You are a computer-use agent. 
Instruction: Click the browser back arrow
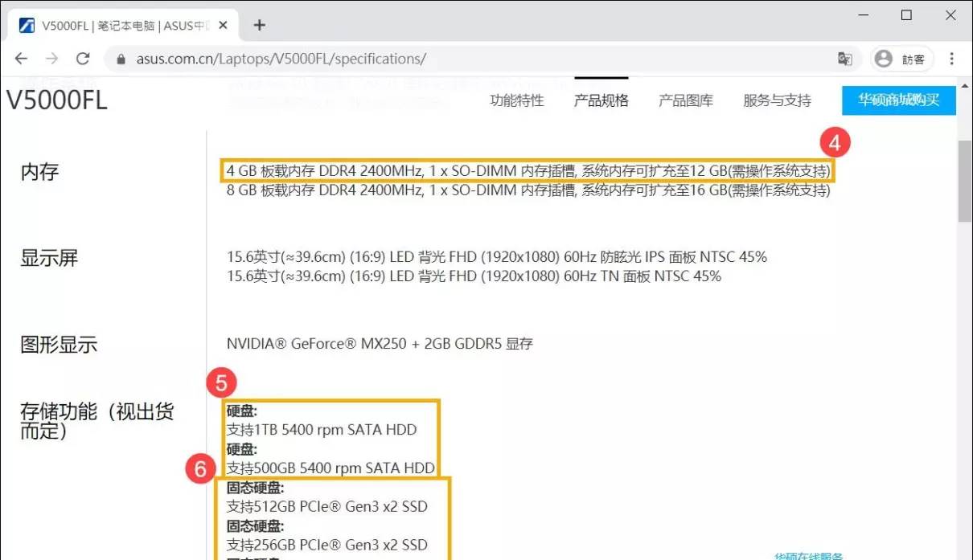click(x=22, y=59)
